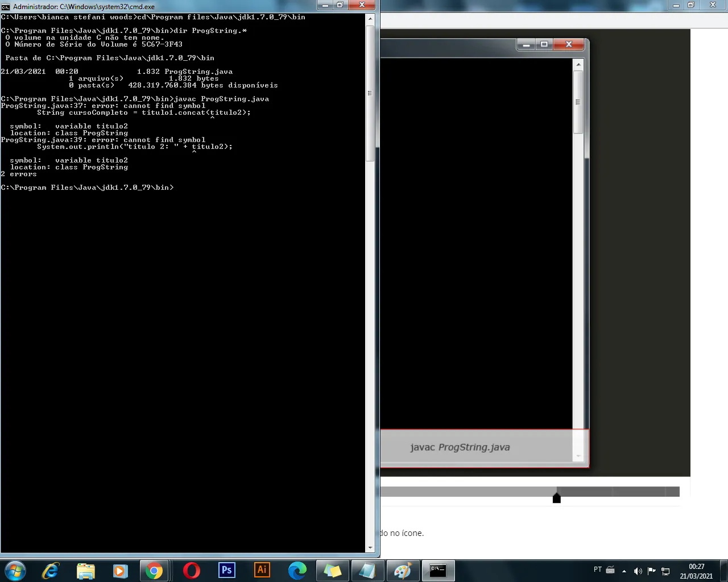Open the taskbar clock and date
Image resolution: width=728 pixels, height=582 pixels.
coord(696,571)
